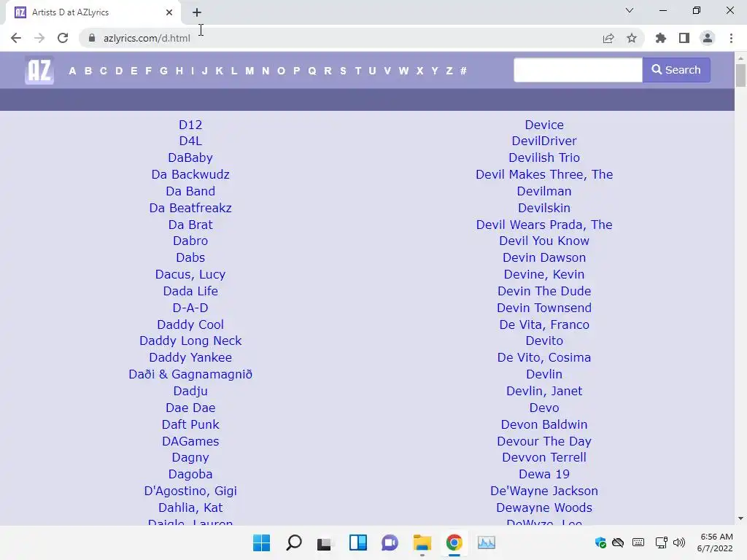
Task: Click the scrollbar down arrow
Action: [x=740, y=518]
